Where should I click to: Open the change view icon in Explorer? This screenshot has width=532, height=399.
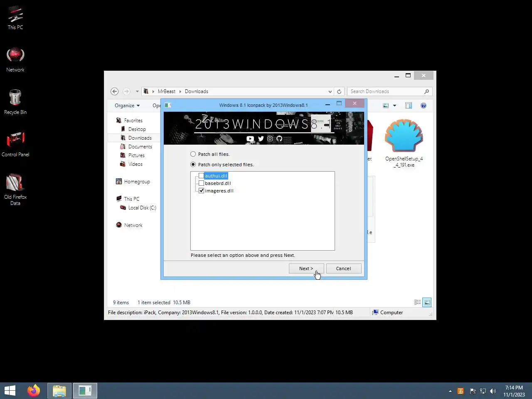click(x=386, y=106)
